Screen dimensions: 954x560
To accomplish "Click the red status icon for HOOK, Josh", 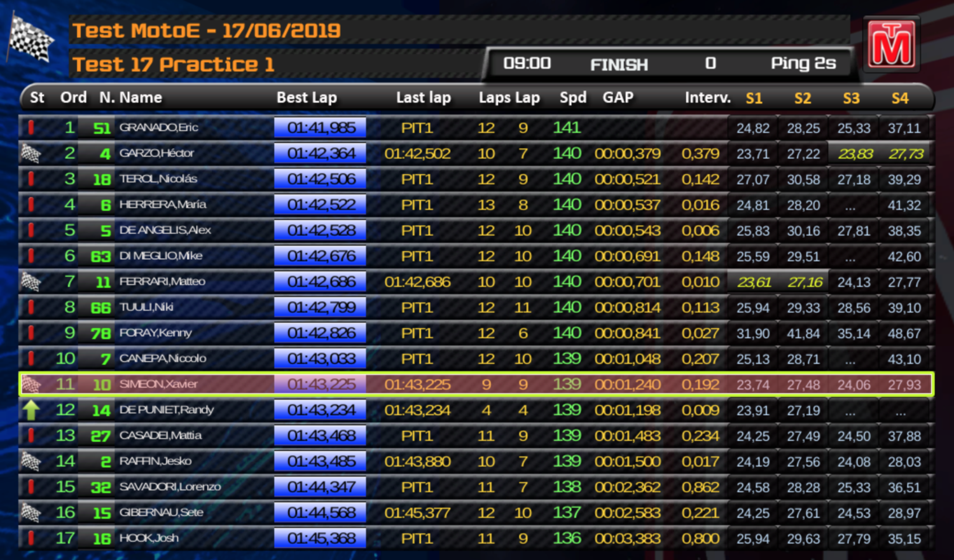I will click(31, 538).
